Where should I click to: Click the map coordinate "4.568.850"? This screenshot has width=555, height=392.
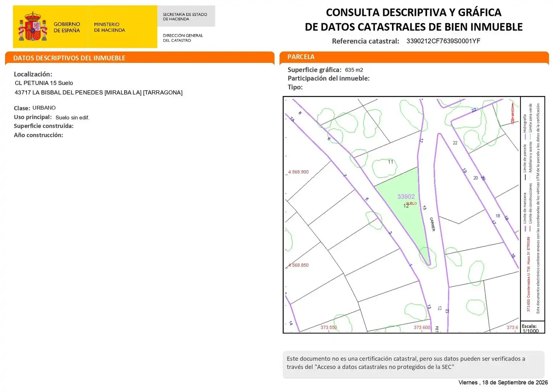(298, 265)
